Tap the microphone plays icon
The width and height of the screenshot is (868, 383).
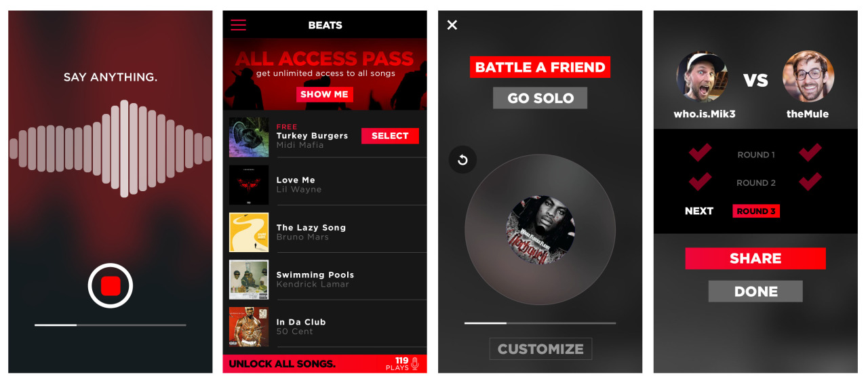coord(415,363)
